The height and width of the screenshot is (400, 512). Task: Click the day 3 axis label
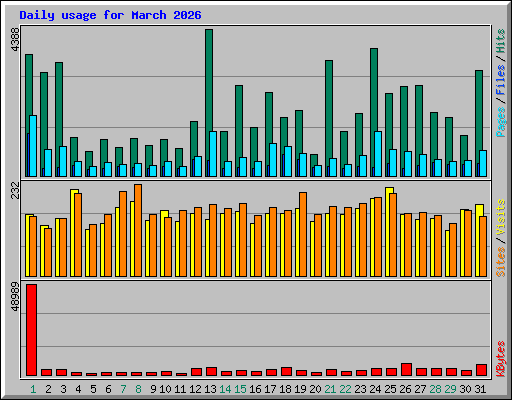[x=63, y=389]
